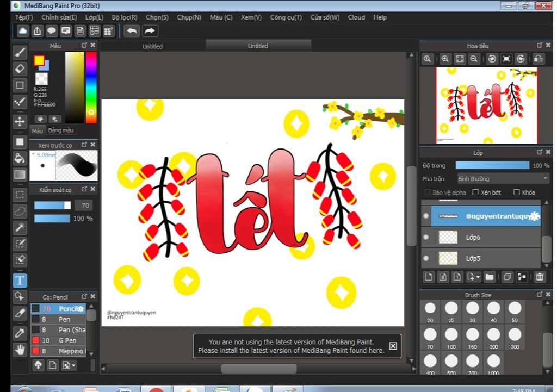This screenshot has width=557, height=392.
Task: Click the horizontal canvas scrollbar
Action: pos(258,369)
